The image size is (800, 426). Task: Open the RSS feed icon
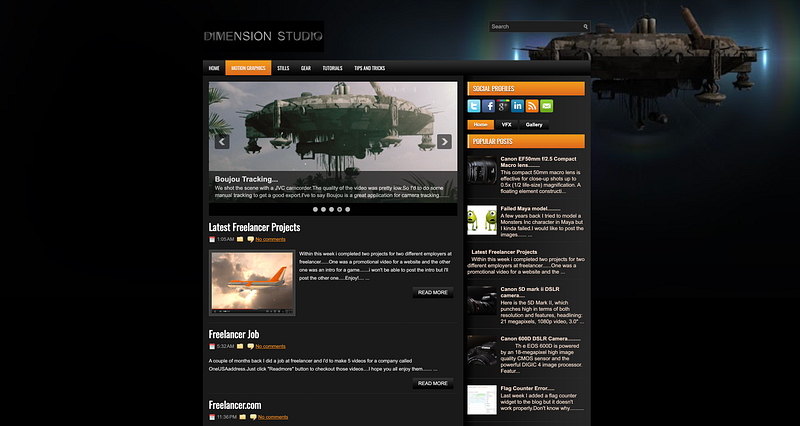point(532,106)
